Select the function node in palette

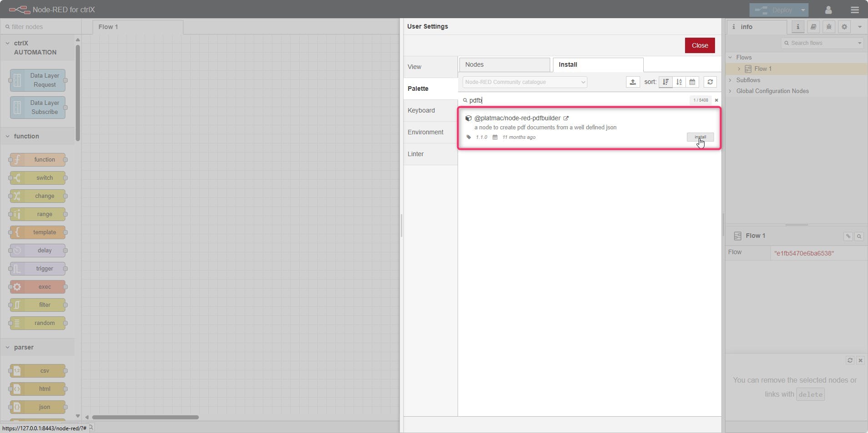[38, 160]
